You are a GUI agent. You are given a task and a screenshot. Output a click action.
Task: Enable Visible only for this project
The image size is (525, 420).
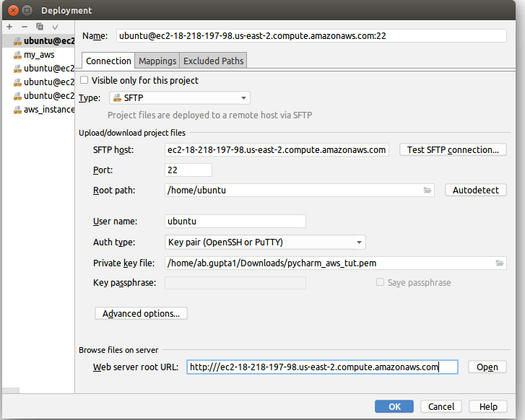pyautogui.click(x=84, y=80)
